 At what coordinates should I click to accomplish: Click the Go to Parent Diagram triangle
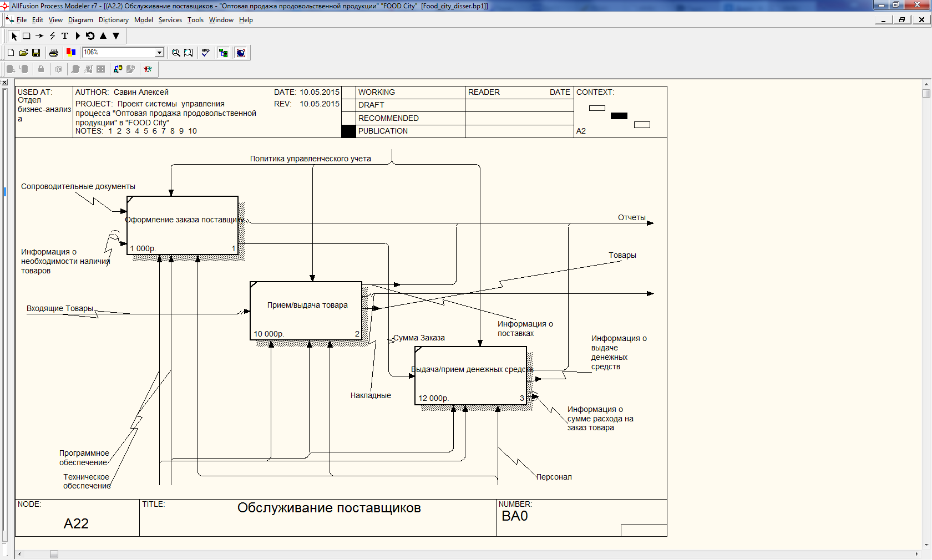pyautogui.click(x=103, y=36)
